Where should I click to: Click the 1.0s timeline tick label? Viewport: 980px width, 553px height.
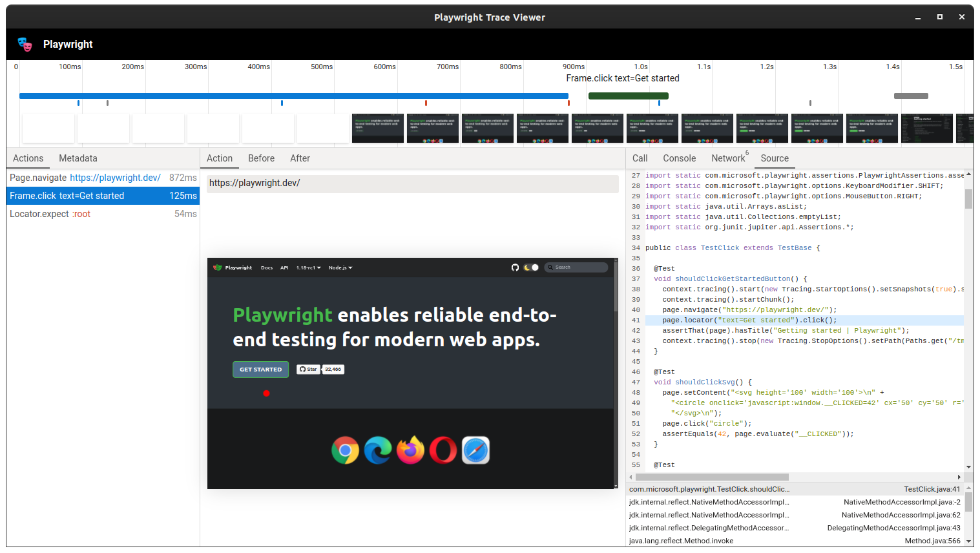point(641,67)
